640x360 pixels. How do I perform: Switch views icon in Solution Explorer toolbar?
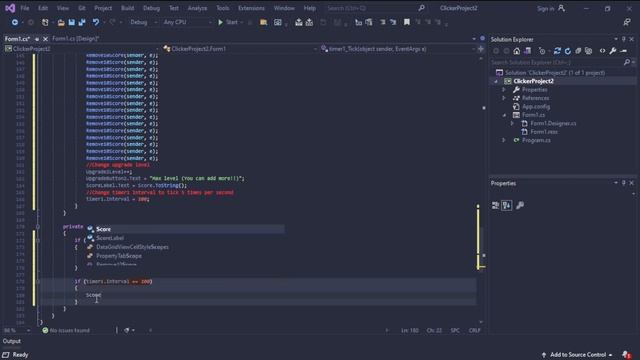[527, 51]
